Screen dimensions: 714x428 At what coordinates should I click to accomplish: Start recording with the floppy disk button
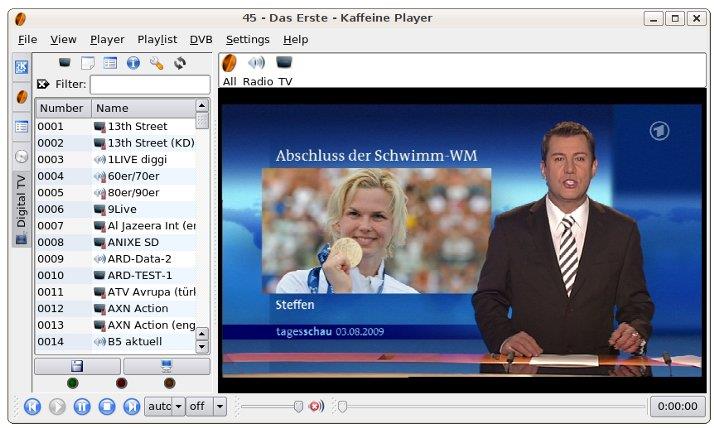coord(77,366)
